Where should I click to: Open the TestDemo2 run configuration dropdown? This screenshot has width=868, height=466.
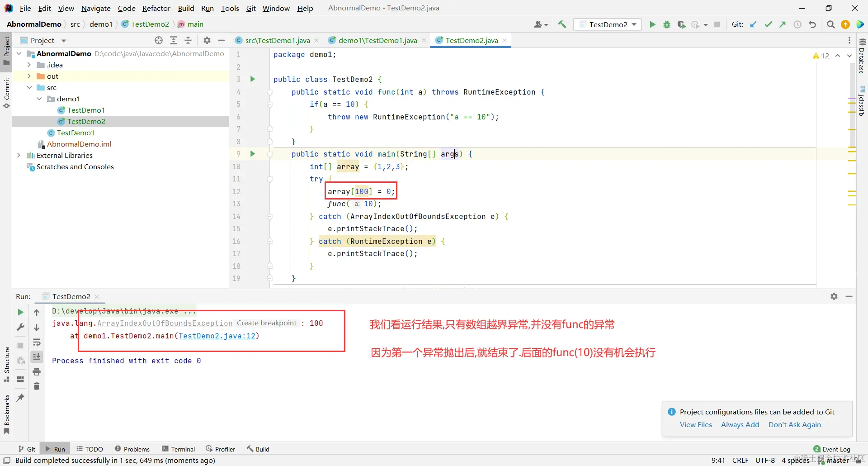[x=608, y=24]
